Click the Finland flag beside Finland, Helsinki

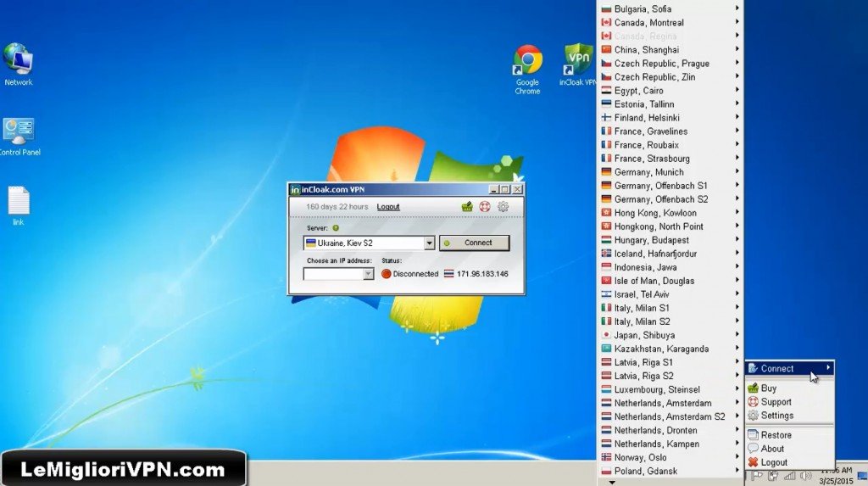click(x=606, y=118)
